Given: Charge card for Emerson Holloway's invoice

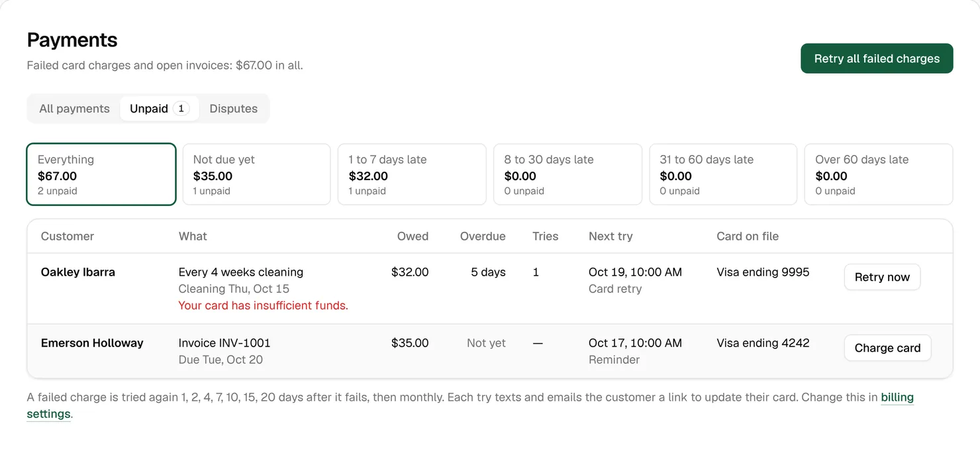Looking at the screenshot, I should click(887, 348).
